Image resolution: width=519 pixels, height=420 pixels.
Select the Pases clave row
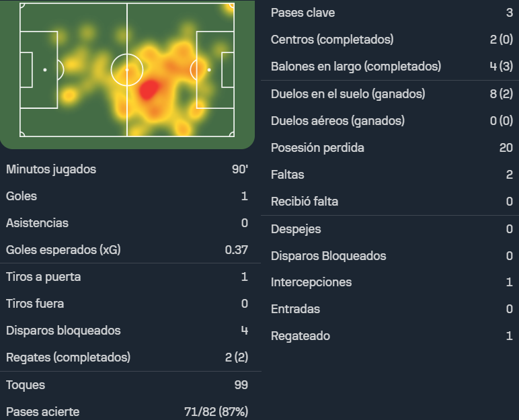tap(390, 13)
